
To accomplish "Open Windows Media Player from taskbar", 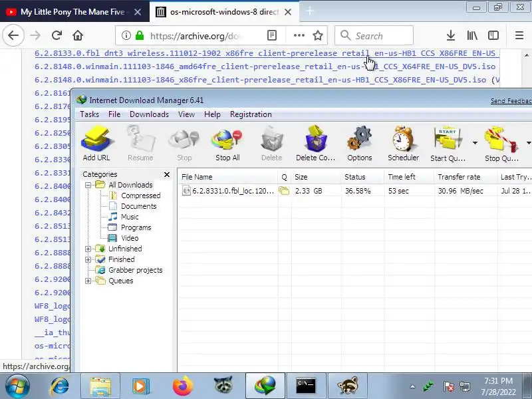I will pyautogui.click(x=141, y=386).
